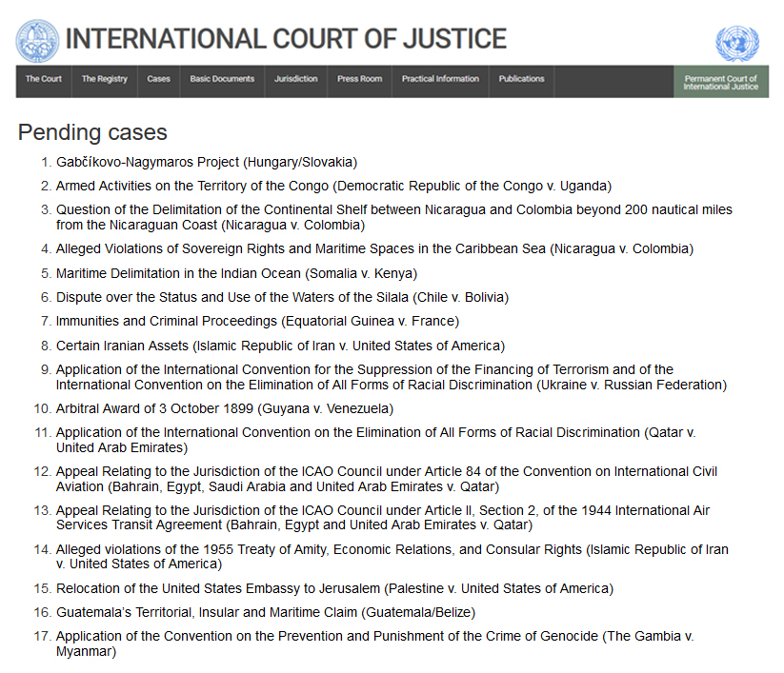Screen dimensions: 784x673
Task: Open the Press Room menu
Action: tap(359, 80)
